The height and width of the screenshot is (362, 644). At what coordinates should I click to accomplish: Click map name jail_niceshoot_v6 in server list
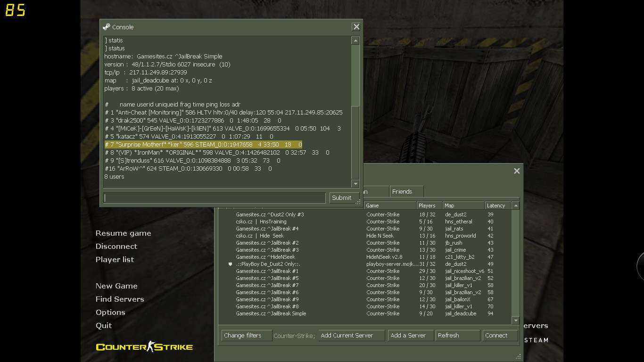[x=464, y=271]
